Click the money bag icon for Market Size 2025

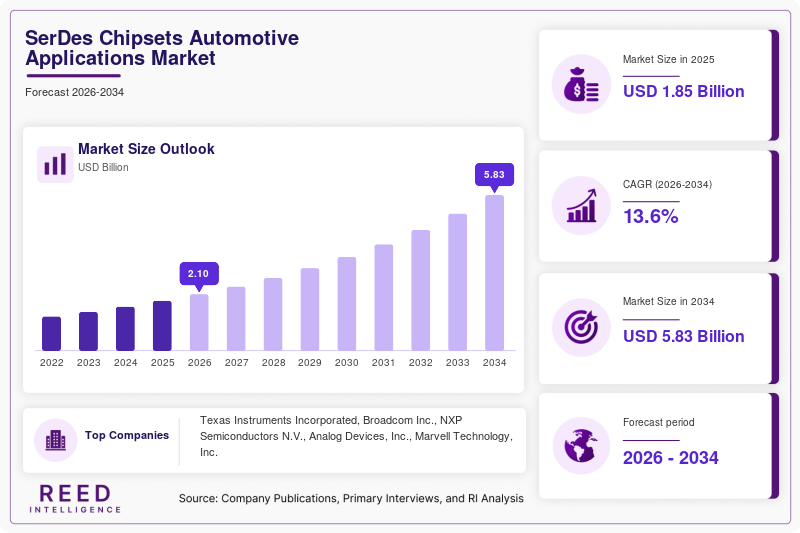(581, 84)
